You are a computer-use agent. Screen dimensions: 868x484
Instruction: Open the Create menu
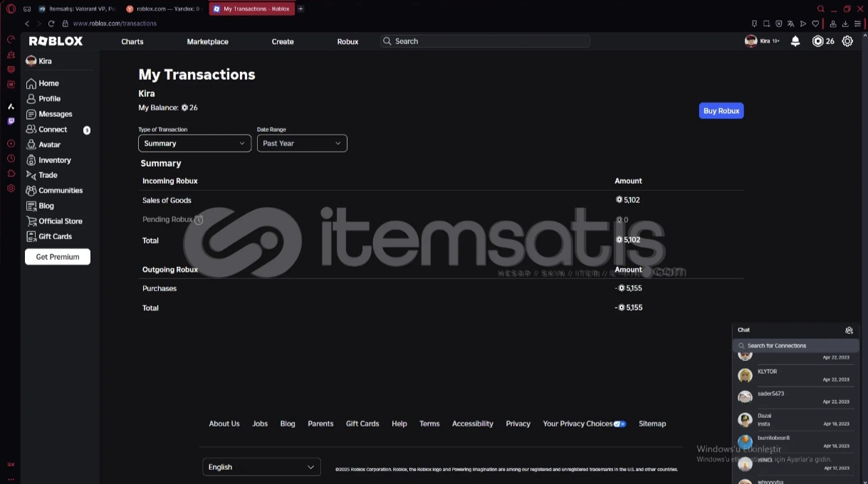[283, 41]
